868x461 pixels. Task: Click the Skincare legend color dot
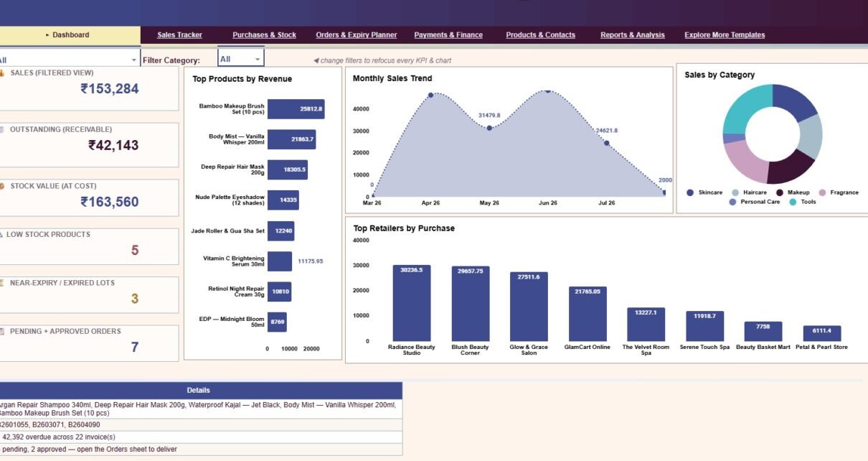pyautogui.click(x=690, y=192)
